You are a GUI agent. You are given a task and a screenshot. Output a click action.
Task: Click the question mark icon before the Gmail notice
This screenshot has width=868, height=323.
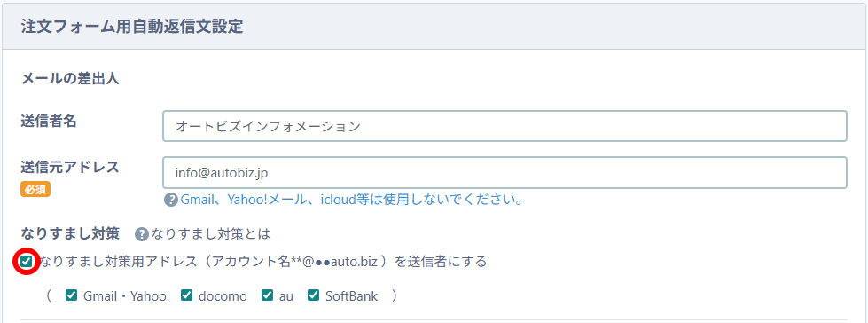click(x=170, y=200)
